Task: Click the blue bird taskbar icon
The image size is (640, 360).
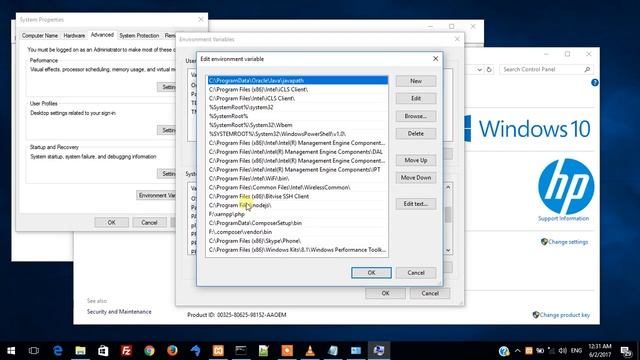Action: [196, 351]
